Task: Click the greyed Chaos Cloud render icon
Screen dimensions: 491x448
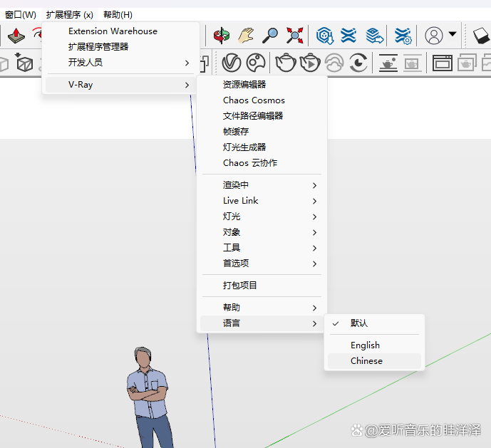Action: [334, 63]
